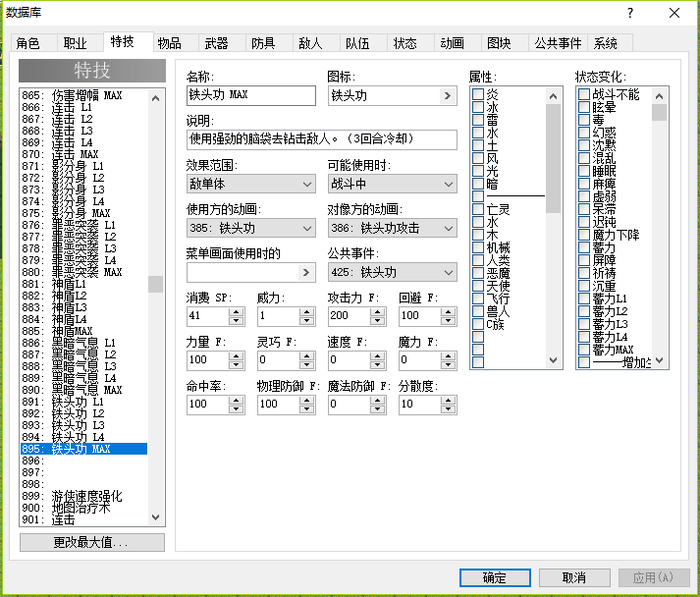700x597 pixels.
Task: Open the 图标 icon picker arrow
Action: (448, 95)
